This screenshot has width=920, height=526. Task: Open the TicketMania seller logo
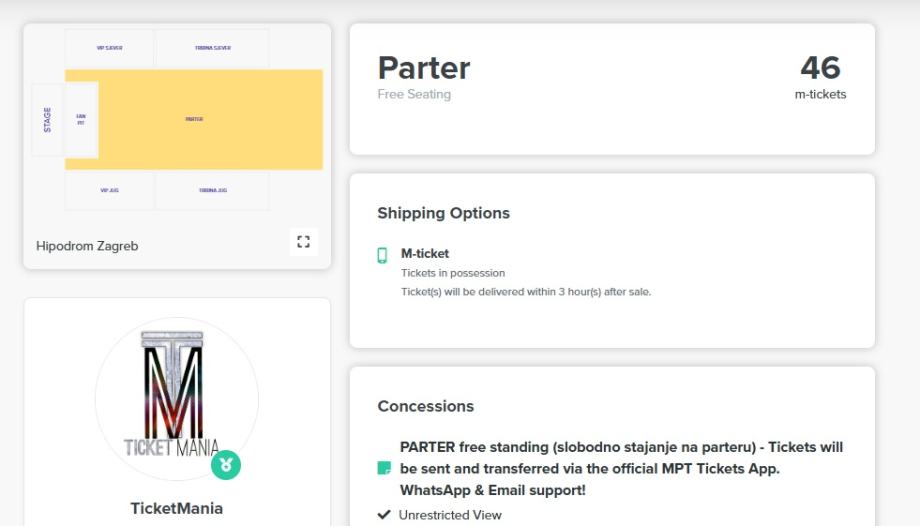coord(176,400)
